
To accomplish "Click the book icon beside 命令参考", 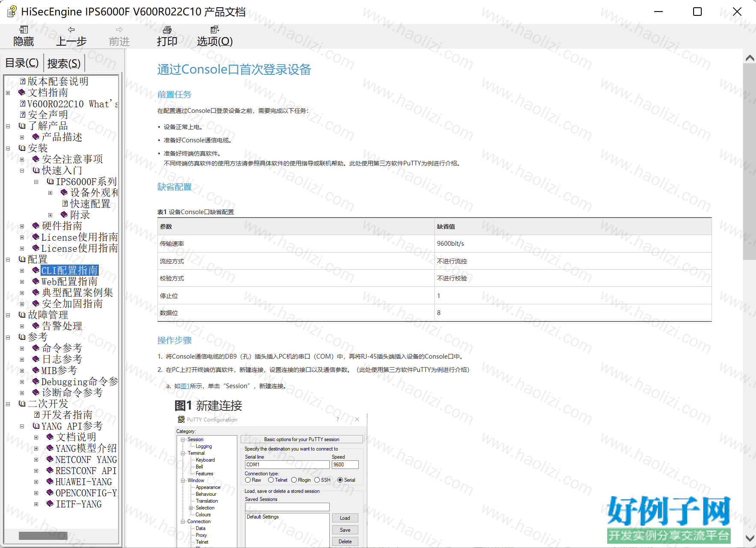I will click(x=36, y=348).
